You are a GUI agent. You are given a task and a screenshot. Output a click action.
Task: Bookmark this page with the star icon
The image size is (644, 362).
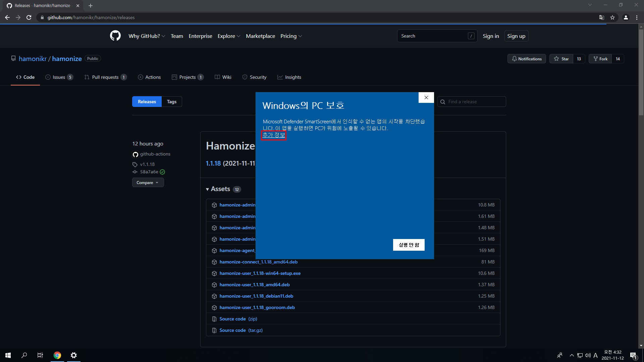(x=612, y=17)
